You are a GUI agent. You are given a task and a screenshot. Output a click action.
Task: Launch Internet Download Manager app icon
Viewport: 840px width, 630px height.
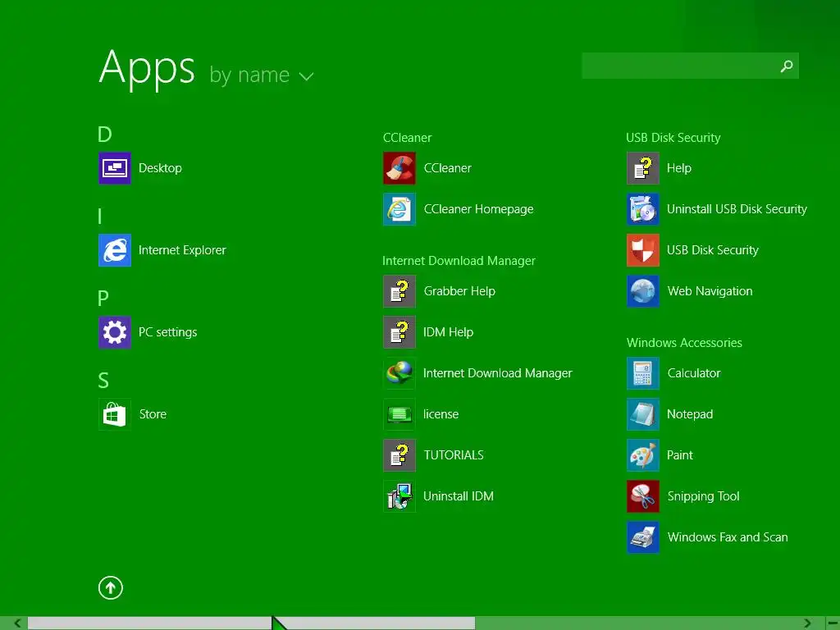click(x=399, y=373)
